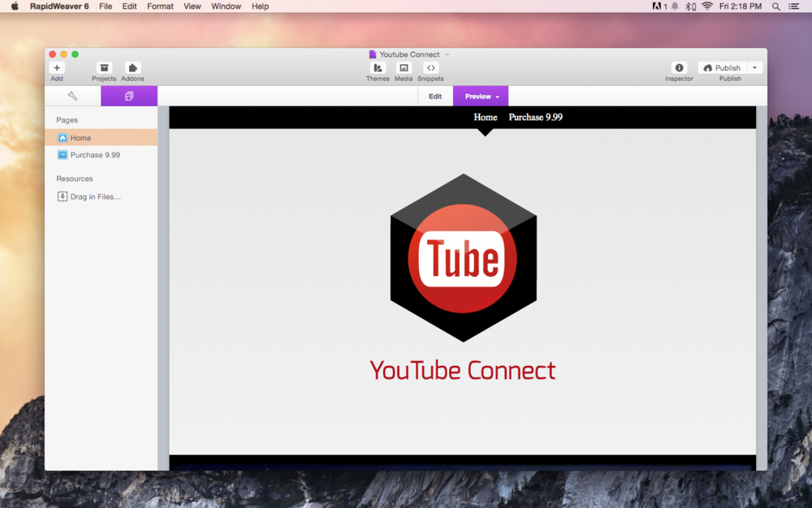Expand the Publish dropdown arrow
Viewport: 812px width, 508px height.
pos(754,68)
